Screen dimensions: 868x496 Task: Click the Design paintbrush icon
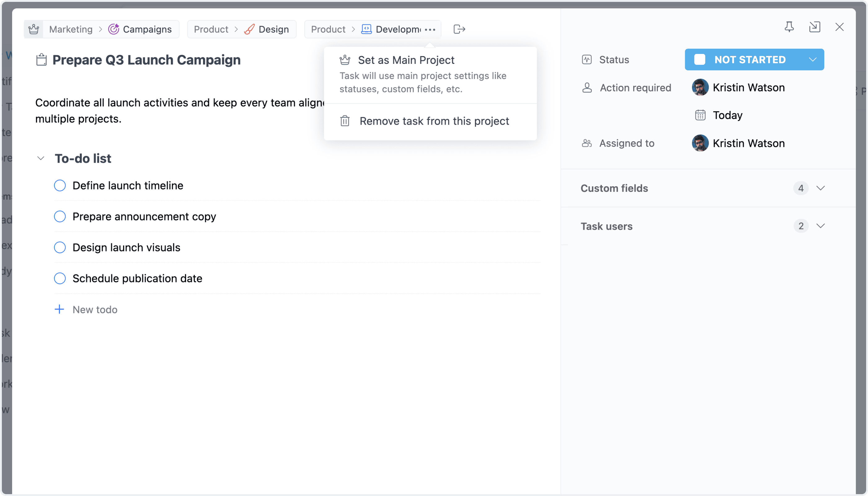click(249, 29)
